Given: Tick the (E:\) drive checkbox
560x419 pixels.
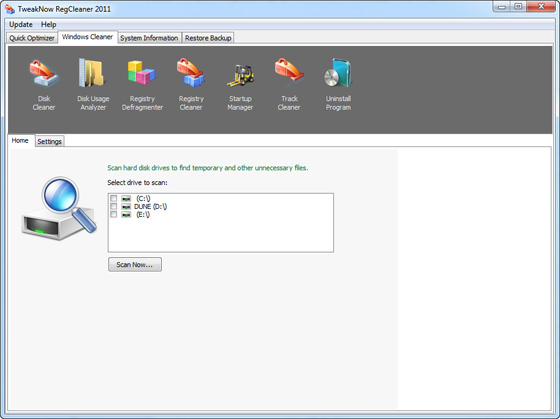Looking at the screenshot, I should click(113, 215).
